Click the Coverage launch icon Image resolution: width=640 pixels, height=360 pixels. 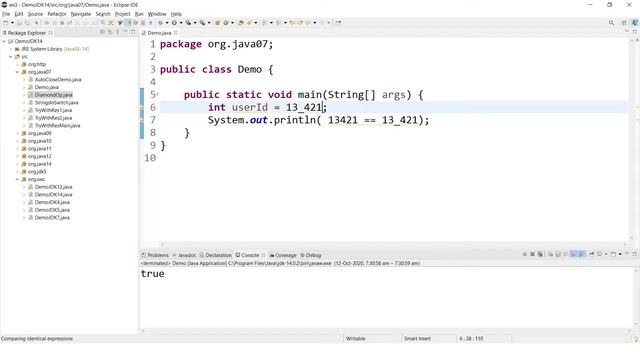pyautogui.click(x=188, y=23)
